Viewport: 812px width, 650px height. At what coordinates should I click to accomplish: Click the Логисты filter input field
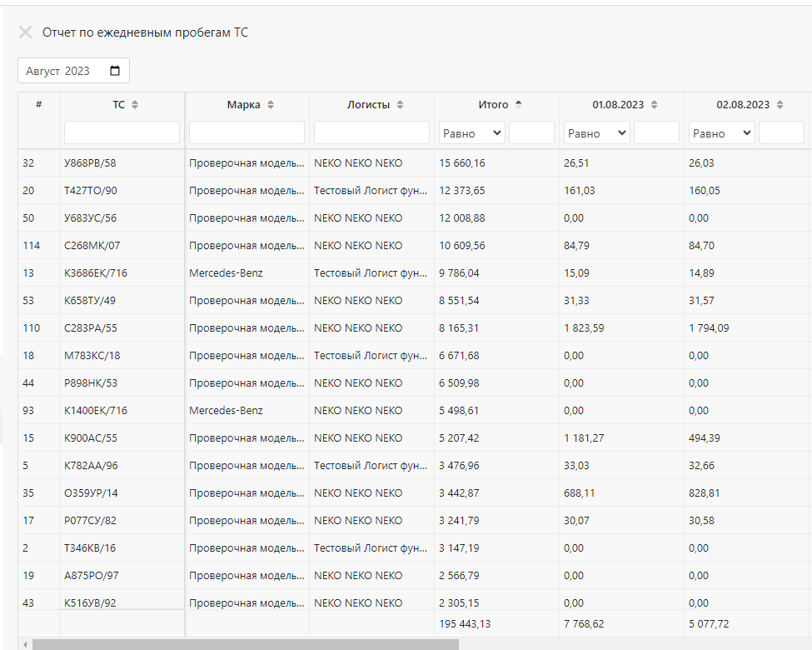(x=371, y=132)
